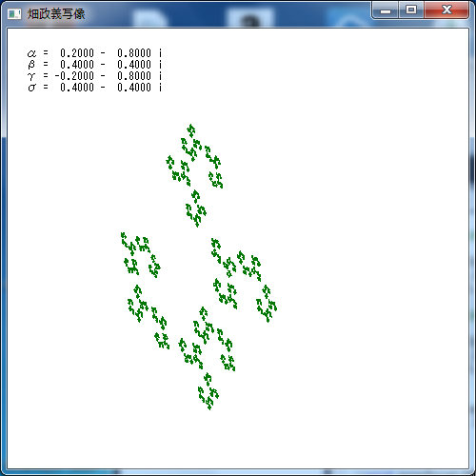
Task: Click the 畑政義写像 title text
Action: pos(56,14)
